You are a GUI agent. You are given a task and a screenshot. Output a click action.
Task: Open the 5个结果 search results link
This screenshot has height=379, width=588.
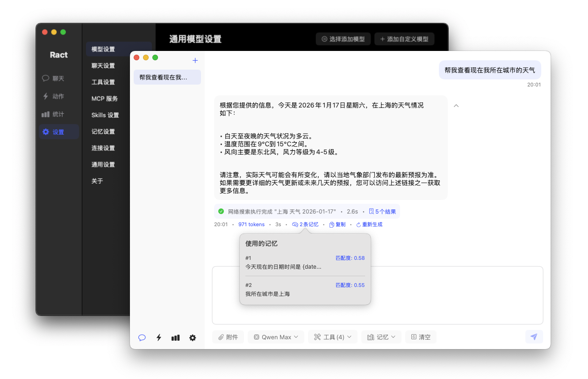[x=382, y=212]
